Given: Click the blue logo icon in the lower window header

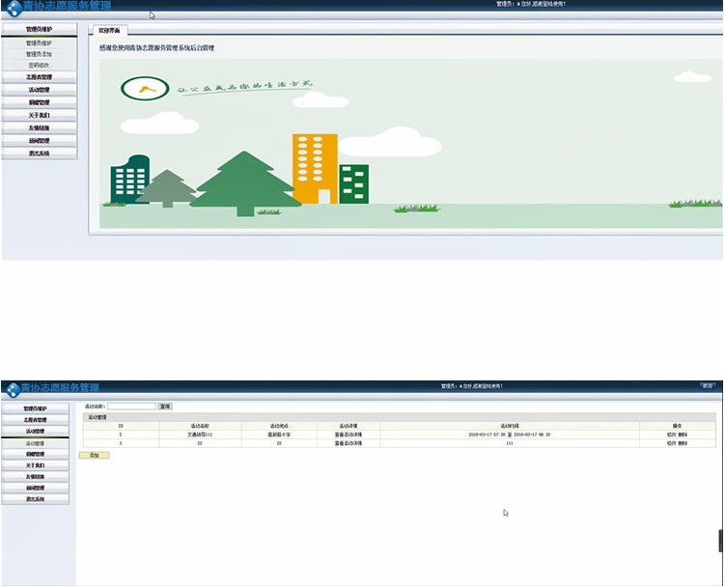Looking at the screenshot, I should pyautogui.click(x=13, y=390).
